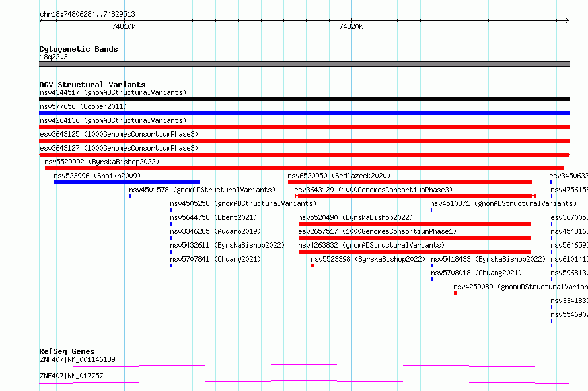Viewport: 588px width, 391px height.
Task: Open the nsv5520490 (ByrskaBishop2022) label
Action: click(355, 217)
